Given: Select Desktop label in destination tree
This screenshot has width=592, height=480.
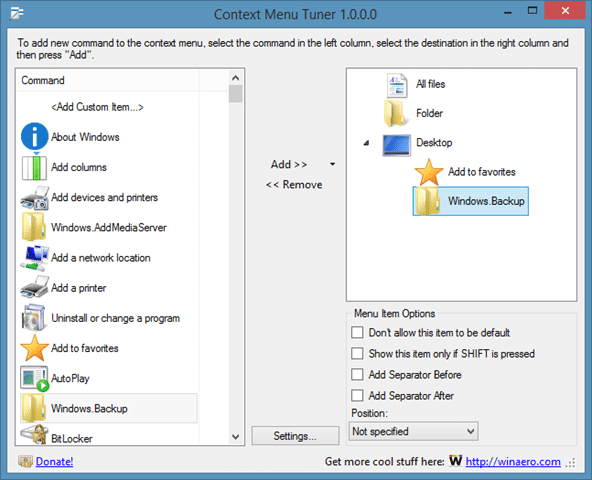Looking at the screenshot, I should [x=434, y=142].
